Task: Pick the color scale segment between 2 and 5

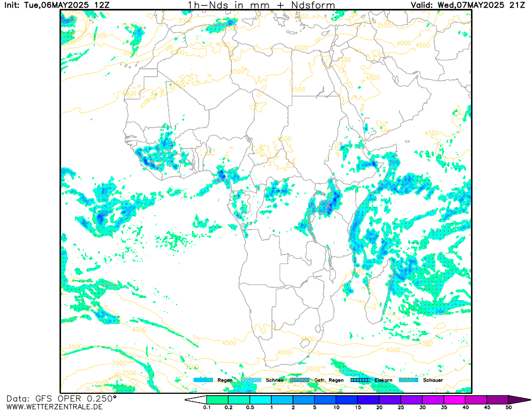Action: click(304, 399)
